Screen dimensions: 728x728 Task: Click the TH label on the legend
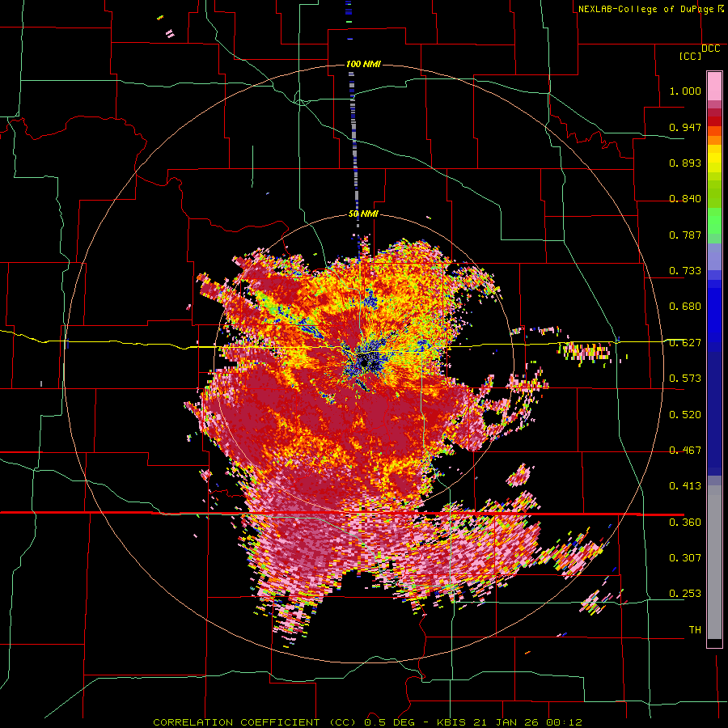coord(695,630)
